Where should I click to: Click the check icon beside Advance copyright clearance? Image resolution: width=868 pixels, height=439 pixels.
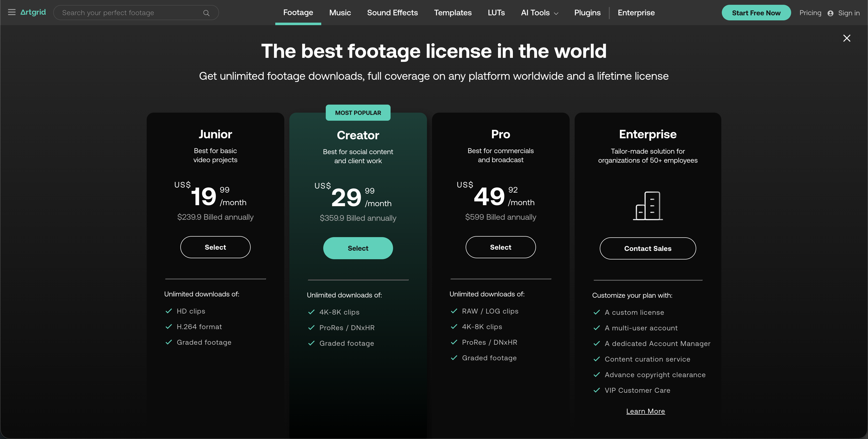tap(597, 375)
